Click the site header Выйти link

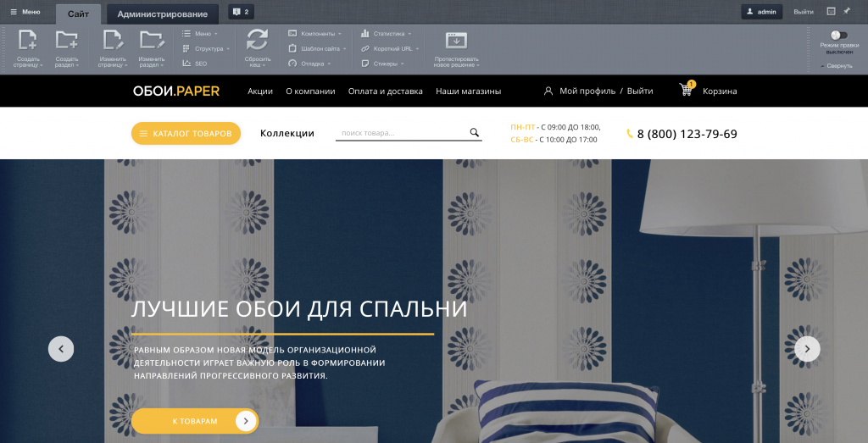coord(640,91)
